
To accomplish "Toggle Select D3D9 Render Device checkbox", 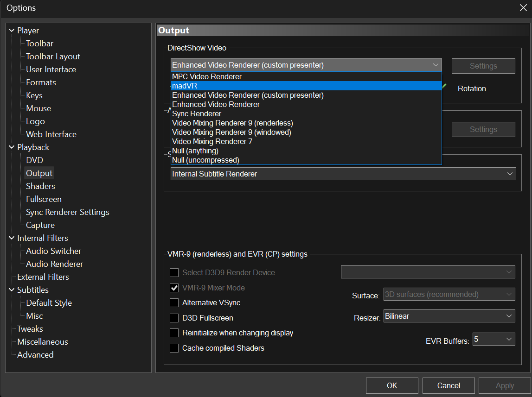I will pos(174,272).
